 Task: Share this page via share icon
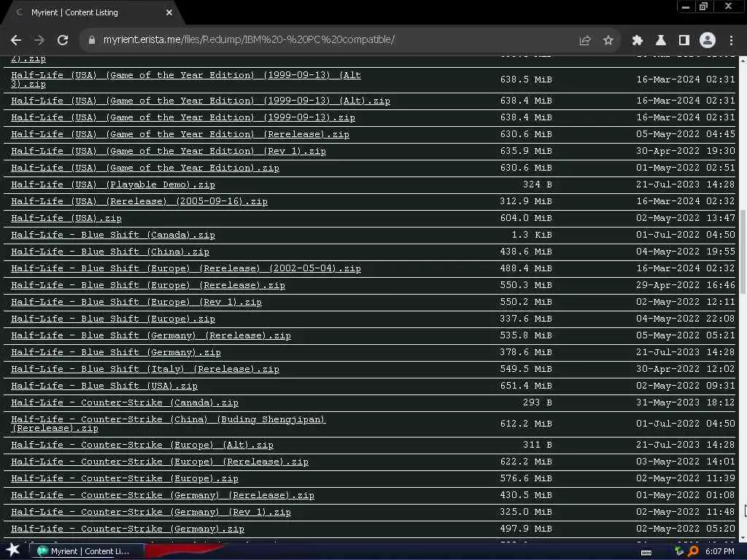584,41
